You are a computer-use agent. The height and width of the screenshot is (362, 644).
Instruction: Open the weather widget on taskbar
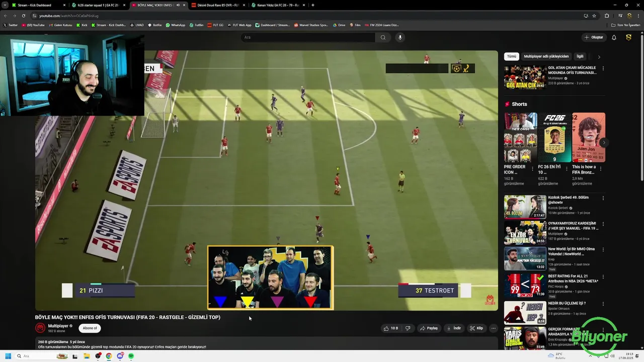[557, 356]
